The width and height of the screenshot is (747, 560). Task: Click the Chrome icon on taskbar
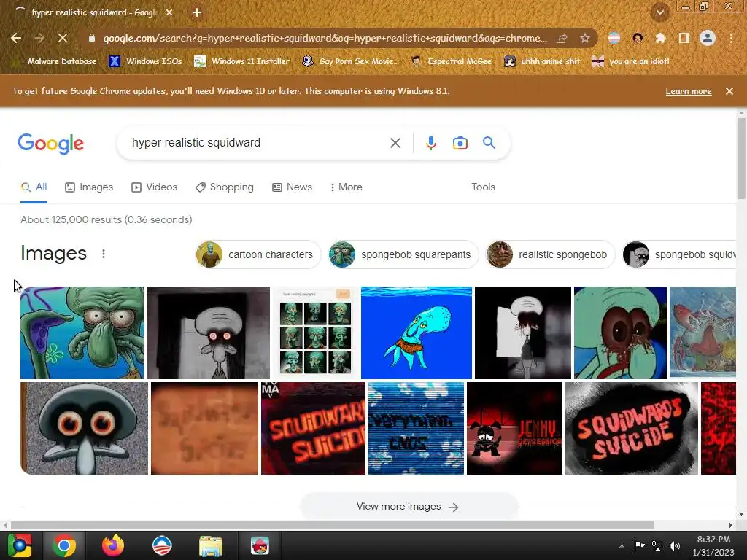pyautogui.click(x=64, y=545)
